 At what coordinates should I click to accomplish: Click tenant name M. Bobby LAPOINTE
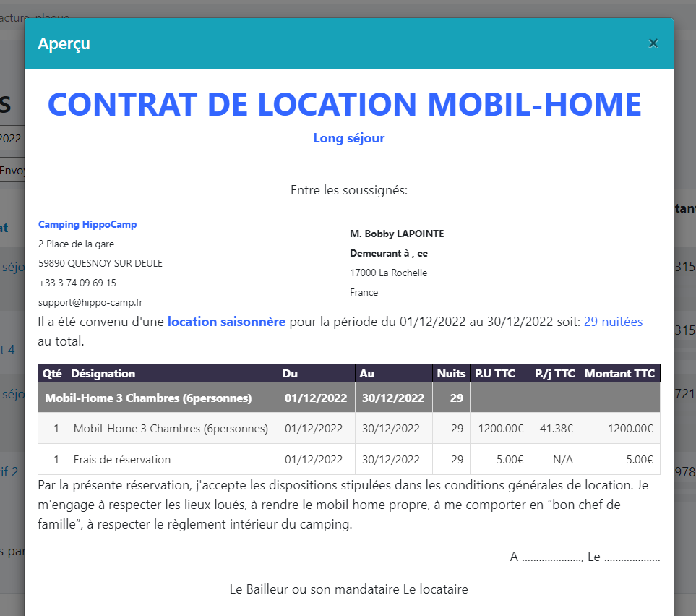(397, 234)
